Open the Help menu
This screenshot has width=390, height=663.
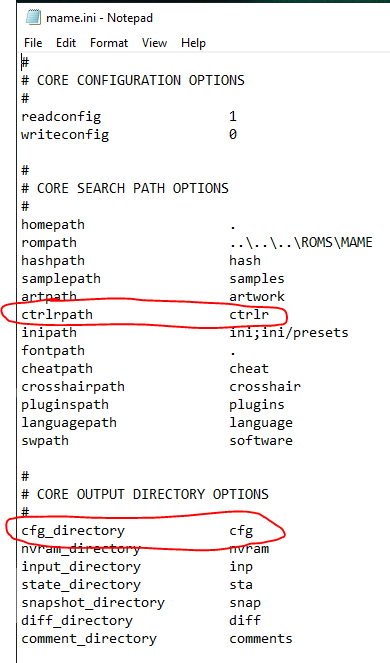pyautogui.click(x=193, y=43)
